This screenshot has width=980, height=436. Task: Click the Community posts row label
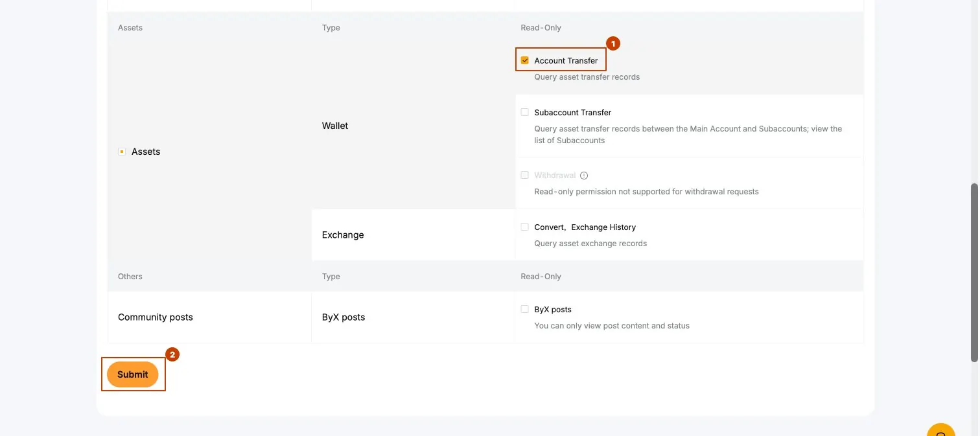[x=156, y=317]
